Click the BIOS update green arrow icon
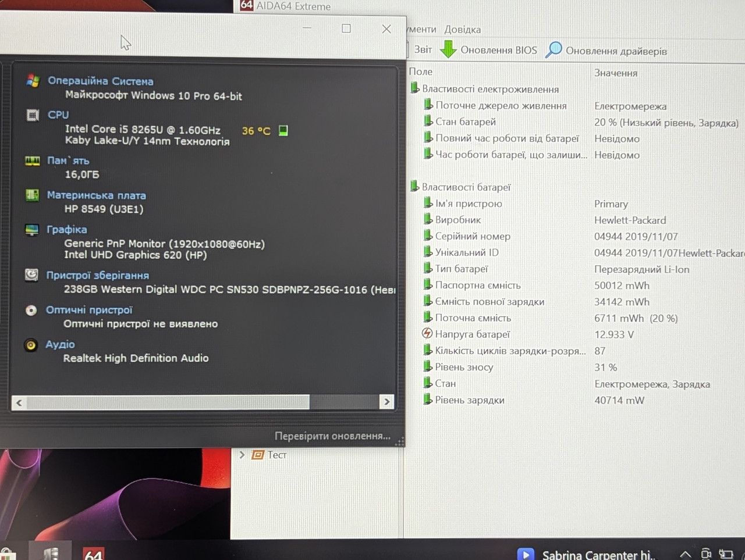This screenshot has width=745, height=560. (x=448, y=49)
